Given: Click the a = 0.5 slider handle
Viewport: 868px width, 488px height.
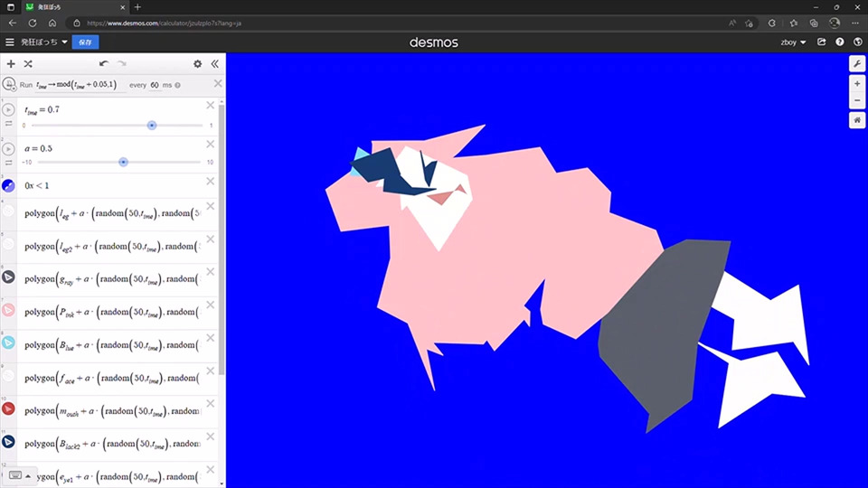Looking at the screenshot, I should [x=124, y=162].
